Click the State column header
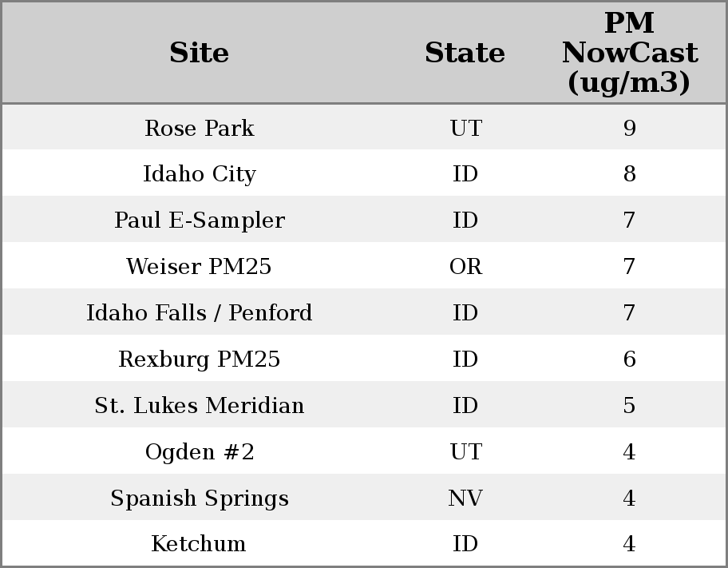The height and width of the screenshot is (568, 728). tap(465, 53)
